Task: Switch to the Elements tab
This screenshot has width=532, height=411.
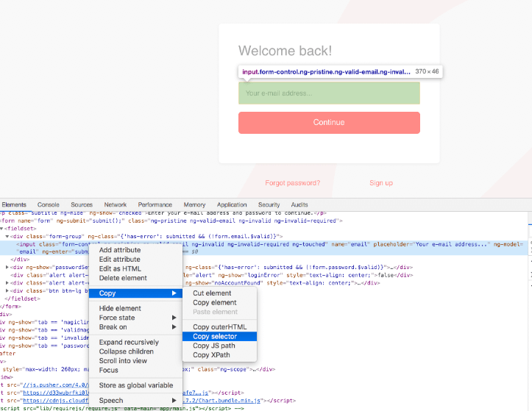Action: [x=14, y=205]
